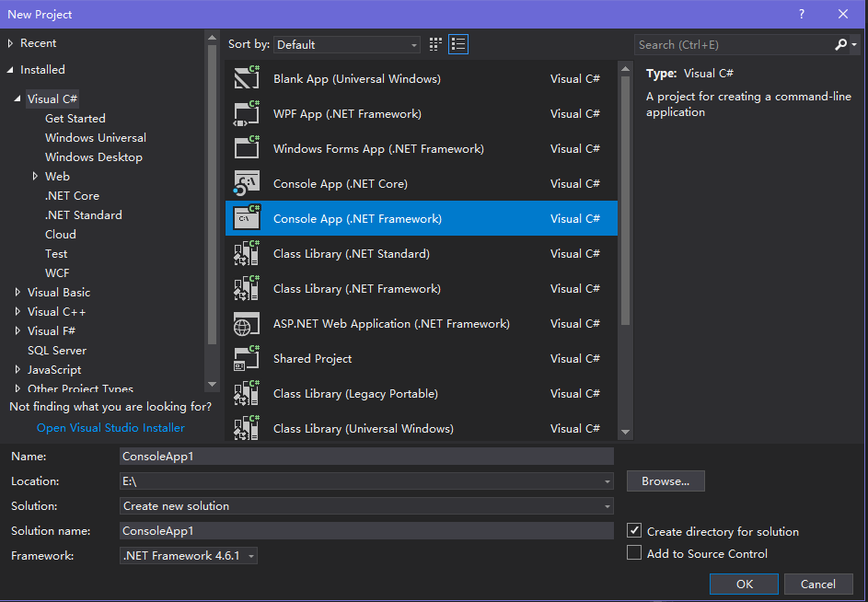The image size is (868, 602).
Task: Click the Class Library (Legacy Portable) icon
Action: tap(247, 393)
